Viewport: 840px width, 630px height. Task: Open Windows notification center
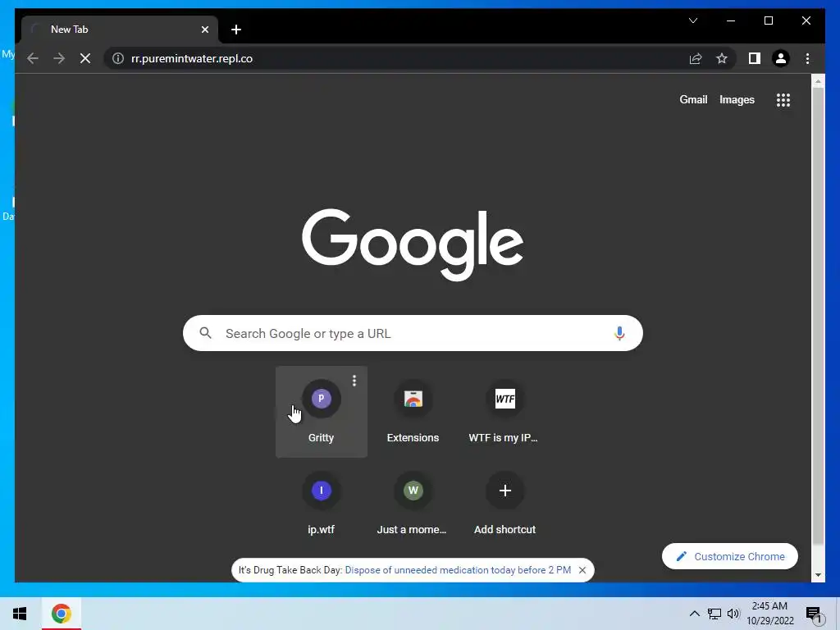tap(815, 614)
